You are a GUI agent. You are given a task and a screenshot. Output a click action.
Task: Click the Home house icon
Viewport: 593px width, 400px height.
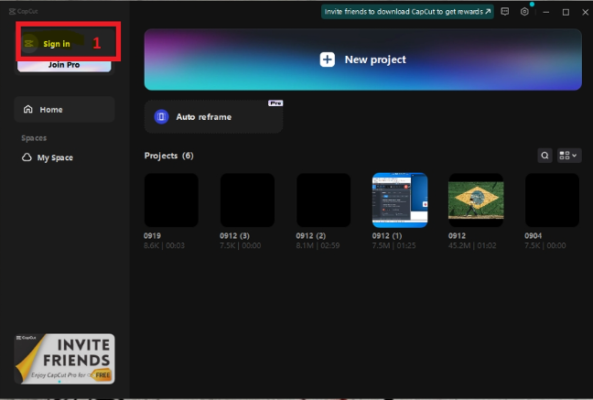pos(28,110)
